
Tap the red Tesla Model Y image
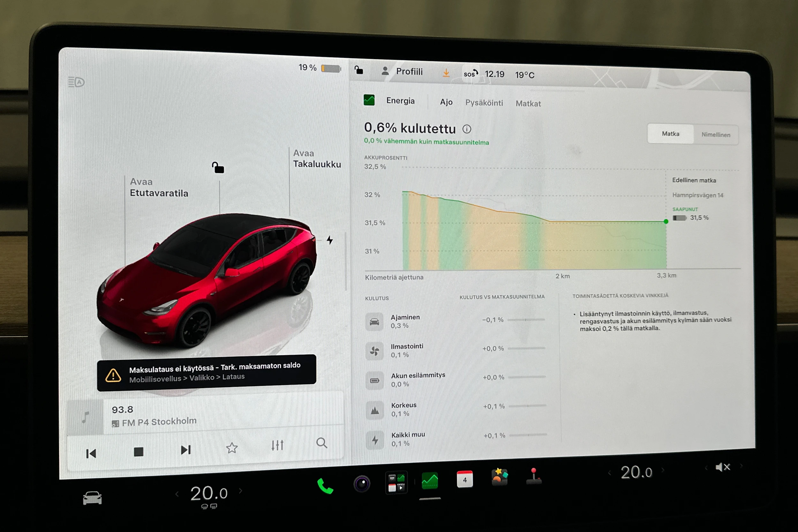(x=207, y=280)
